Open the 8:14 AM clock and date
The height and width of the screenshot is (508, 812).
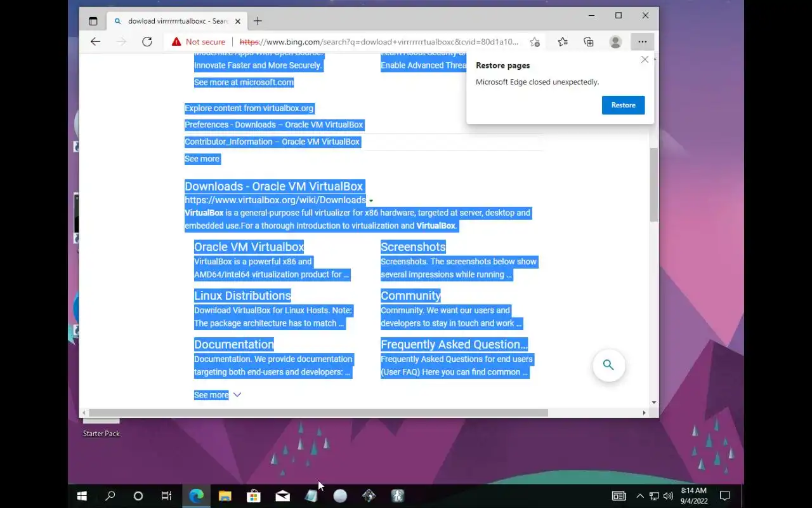(x=693, y=496)
